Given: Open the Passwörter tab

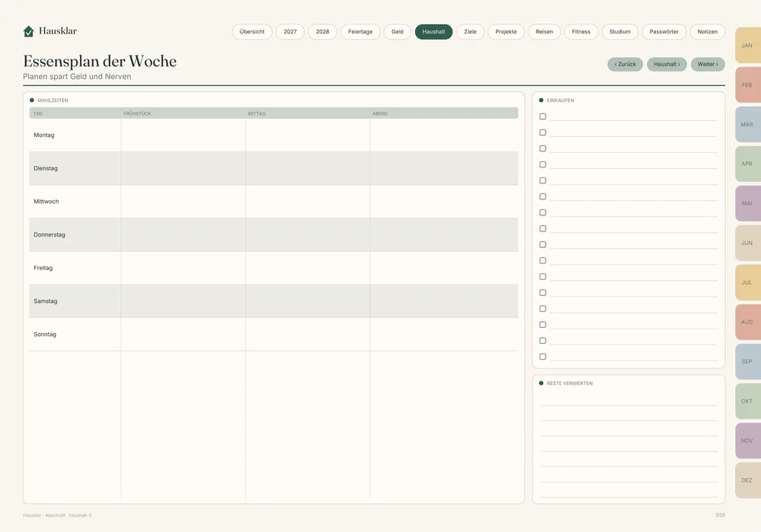Looking at the screenshot, I should pyautogui.click(x=664, y=31).
